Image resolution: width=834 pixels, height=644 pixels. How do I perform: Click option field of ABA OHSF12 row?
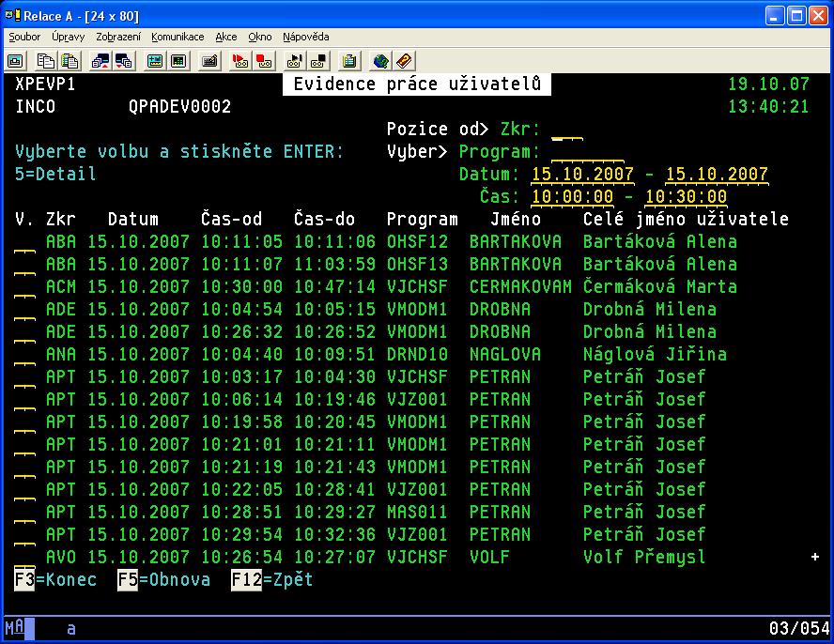(25, 242)
